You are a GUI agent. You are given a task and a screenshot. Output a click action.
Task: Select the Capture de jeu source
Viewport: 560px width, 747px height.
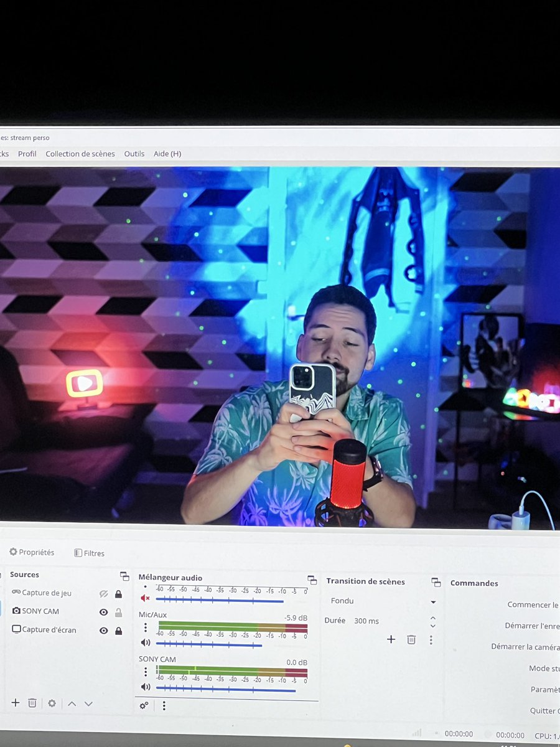click(x=41, y=593)
